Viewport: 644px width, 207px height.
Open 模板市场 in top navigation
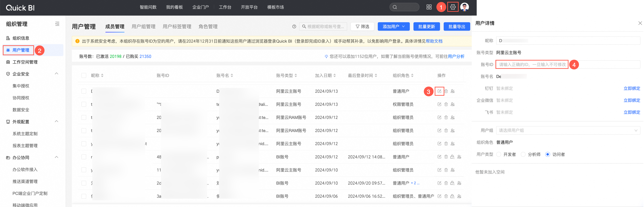click(x=276, y=7)
